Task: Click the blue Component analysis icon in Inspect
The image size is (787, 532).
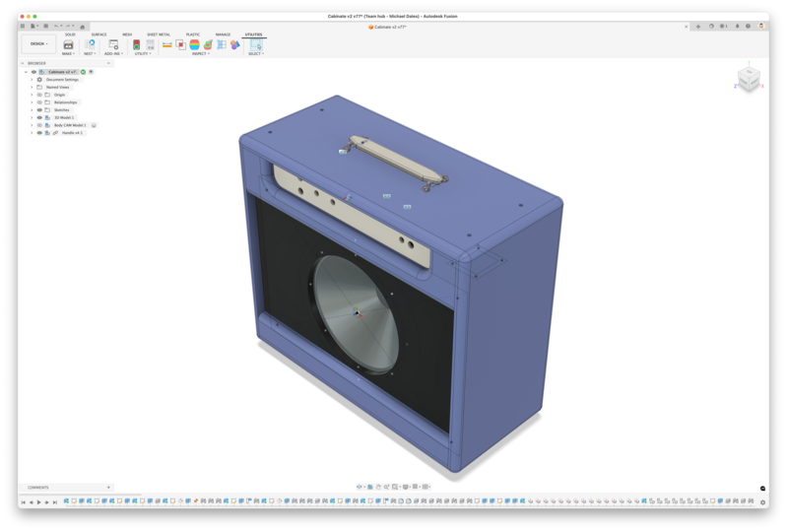Action: point(222,44)
